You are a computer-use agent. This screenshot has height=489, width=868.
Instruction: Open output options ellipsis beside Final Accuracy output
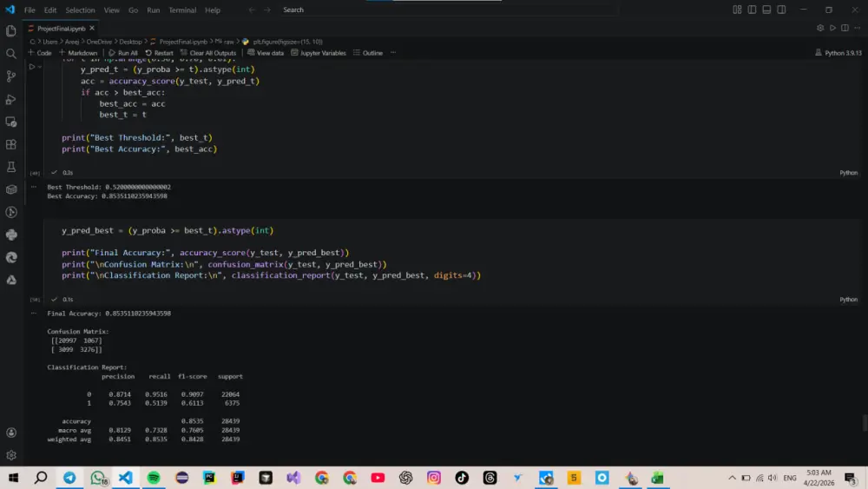34,313
